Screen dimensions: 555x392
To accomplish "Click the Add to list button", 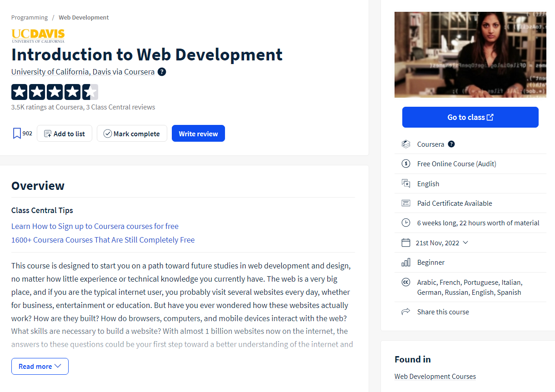I will [x=65, y=134].
